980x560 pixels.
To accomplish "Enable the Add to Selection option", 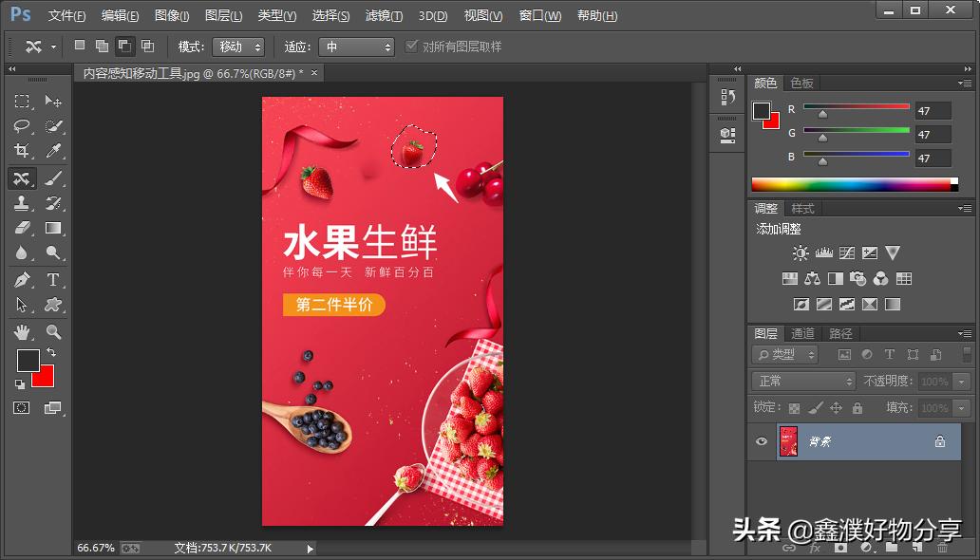I will point(101,46).
